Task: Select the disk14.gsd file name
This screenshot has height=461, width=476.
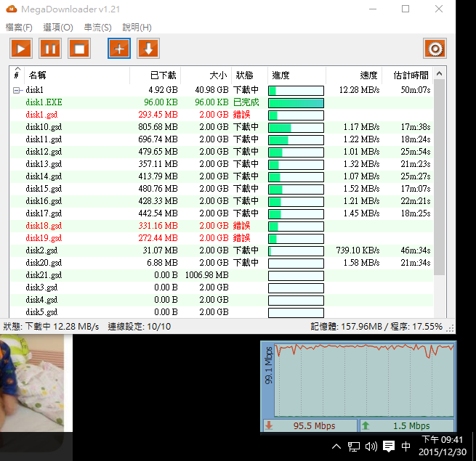Action: 44,176
